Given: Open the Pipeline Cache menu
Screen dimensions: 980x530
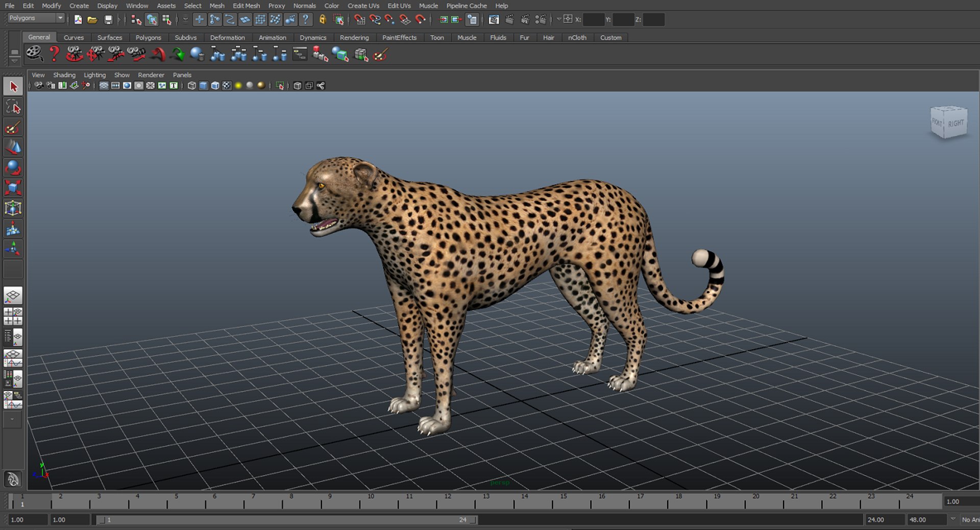Looking at the screenshot, I should coord(467,6).
